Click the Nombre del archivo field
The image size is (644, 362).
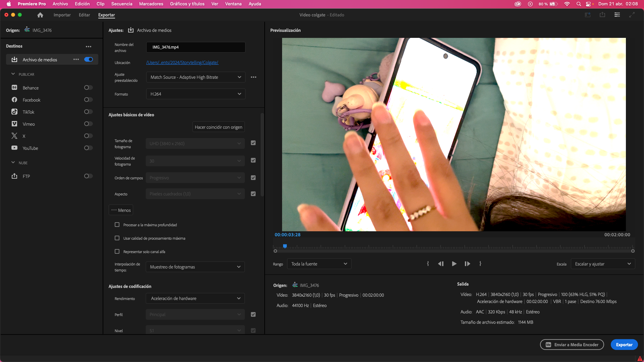click(196, 47)
